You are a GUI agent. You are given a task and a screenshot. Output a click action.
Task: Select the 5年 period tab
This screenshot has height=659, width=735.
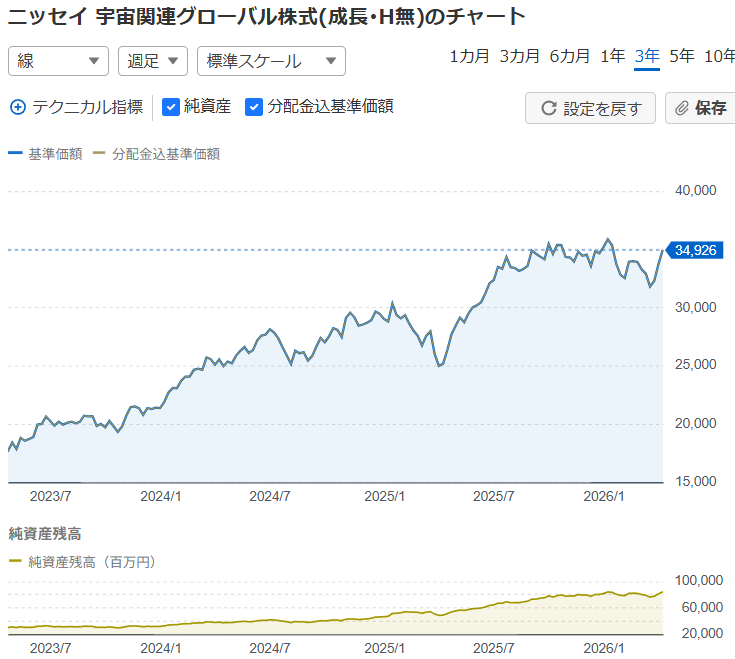(x=681, y=56)
